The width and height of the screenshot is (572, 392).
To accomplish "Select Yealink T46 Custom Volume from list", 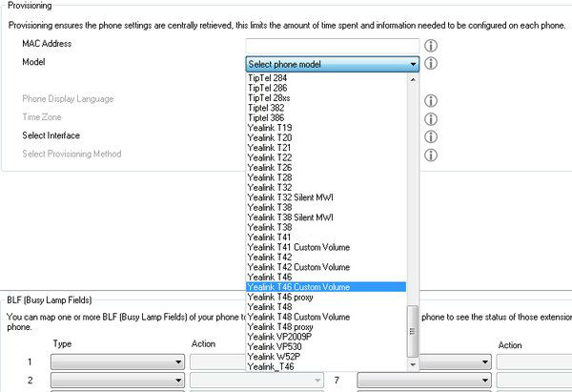I will pyautogui.click(x=298, y=287).
